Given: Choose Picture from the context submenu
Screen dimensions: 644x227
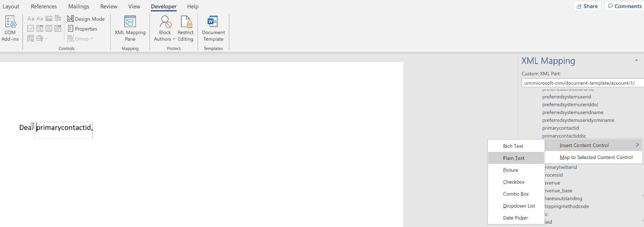Looking at the screenshot, I should coord(516,170).
